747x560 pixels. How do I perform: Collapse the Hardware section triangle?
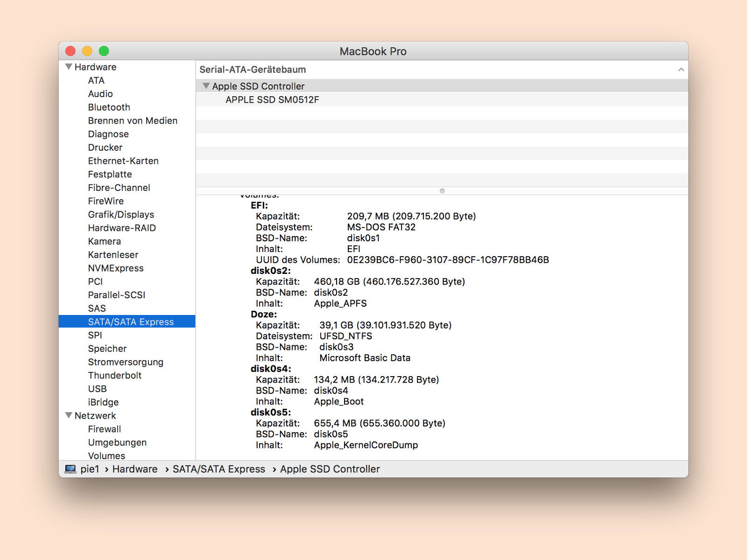(x=69, y=67)
